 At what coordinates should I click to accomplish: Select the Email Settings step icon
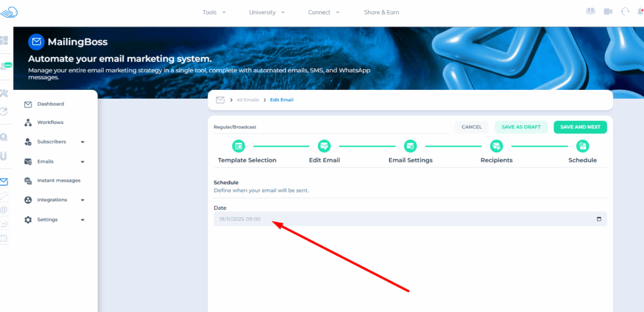click(x=410, y=146)
